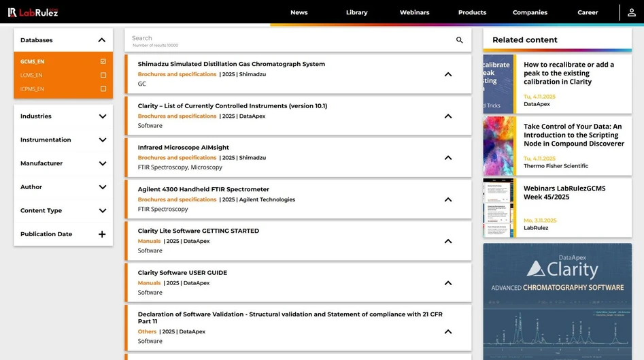Screen dimensions: 644x360
Task: Open Clarity List of Currently Controlled Instruments
Action: (233, 106)
